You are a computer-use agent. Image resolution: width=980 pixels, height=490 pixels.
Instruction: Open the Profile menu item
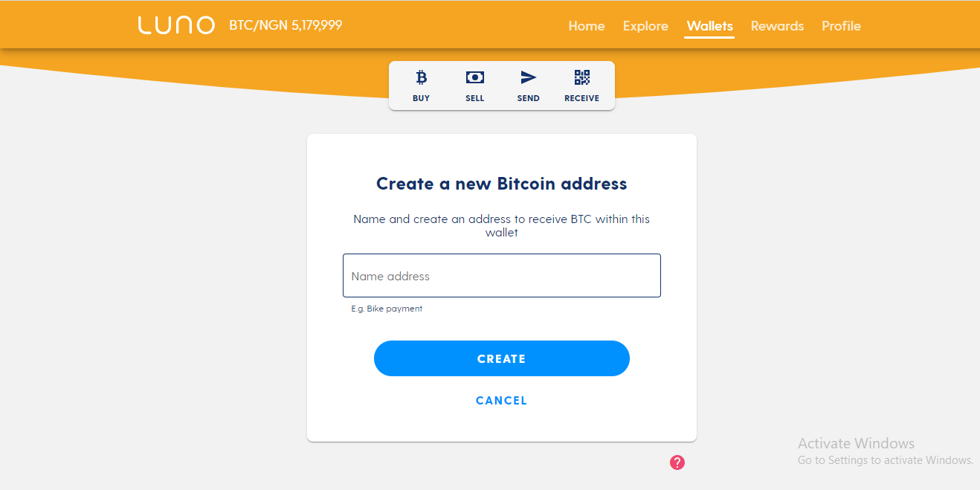(841, 26)
